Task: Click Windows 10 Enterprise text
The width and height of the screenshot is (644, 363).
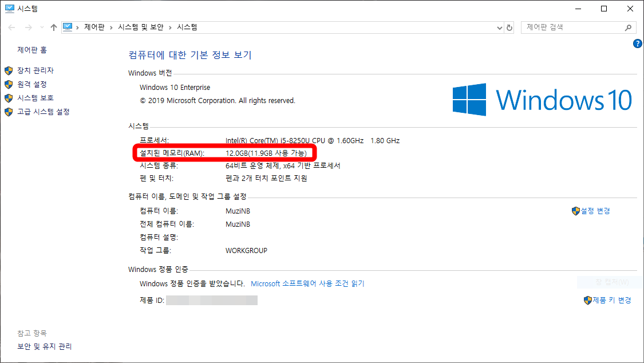Action: click(175, 88)
